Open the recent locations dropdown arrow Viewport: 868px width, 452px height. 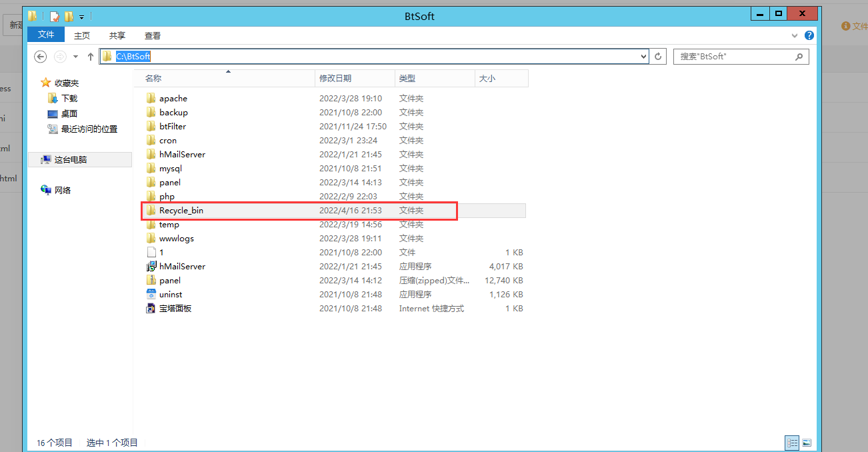pyautogui.click(x=75, y=57)
